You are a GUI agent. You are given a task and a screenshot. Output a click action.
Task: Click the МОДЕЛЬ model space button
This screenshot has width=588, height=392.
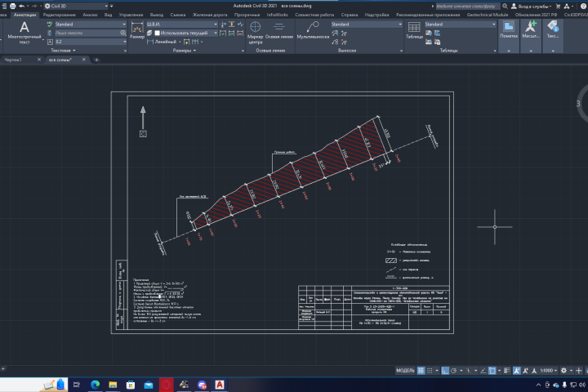pyautogui.click(x=405, y=371)
